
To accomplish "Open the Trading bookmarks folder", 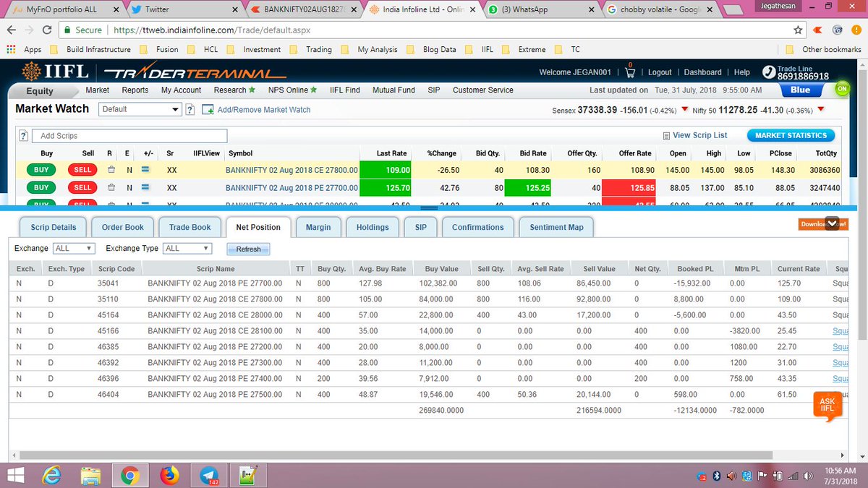I will [311, 50].
